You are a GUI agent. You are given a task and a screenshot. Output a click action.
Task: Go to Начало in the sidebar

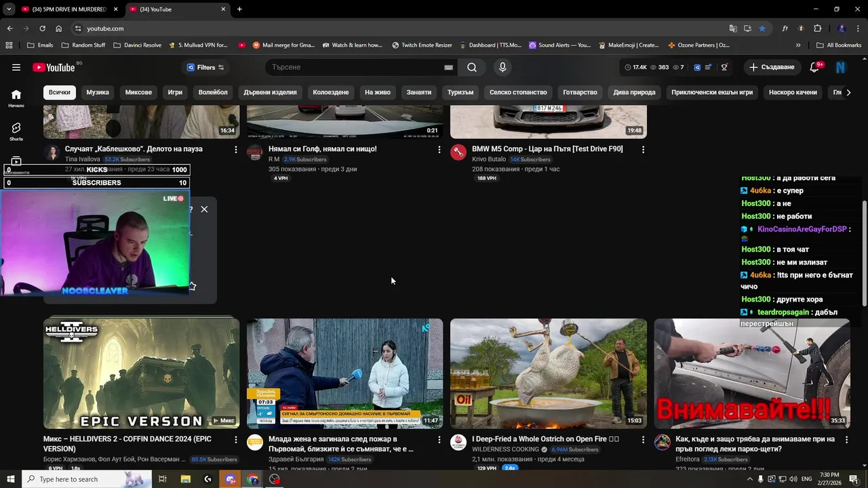tap(16, 98)
